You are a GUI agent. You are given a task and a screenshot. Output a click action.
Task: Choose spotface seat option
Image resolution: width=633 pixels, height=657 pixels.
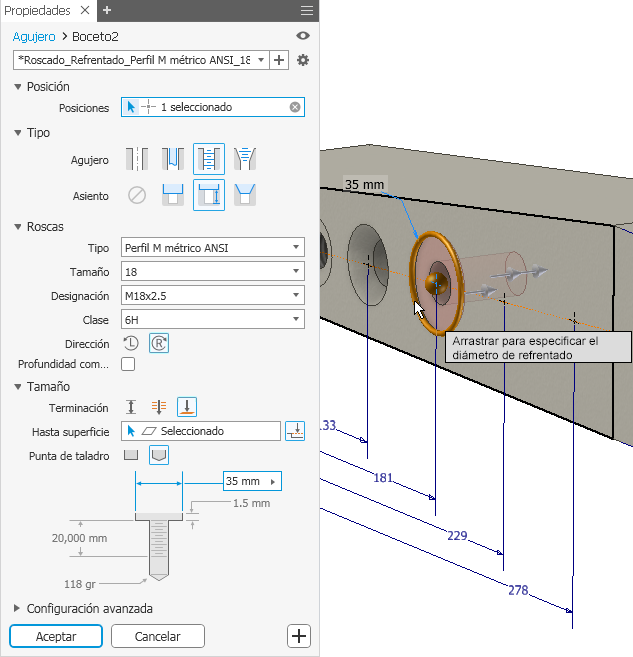pyautogui.click(x=209, y=195)
